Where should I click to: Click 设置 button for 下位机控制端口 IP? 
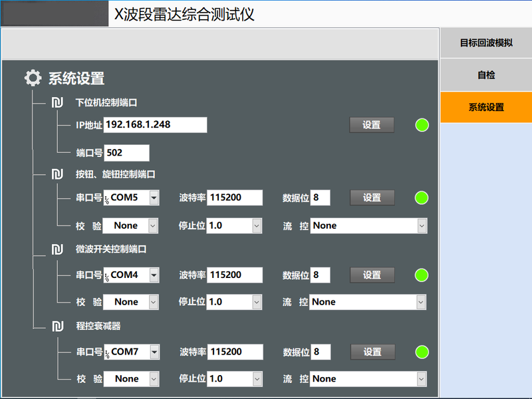[372, 125]
